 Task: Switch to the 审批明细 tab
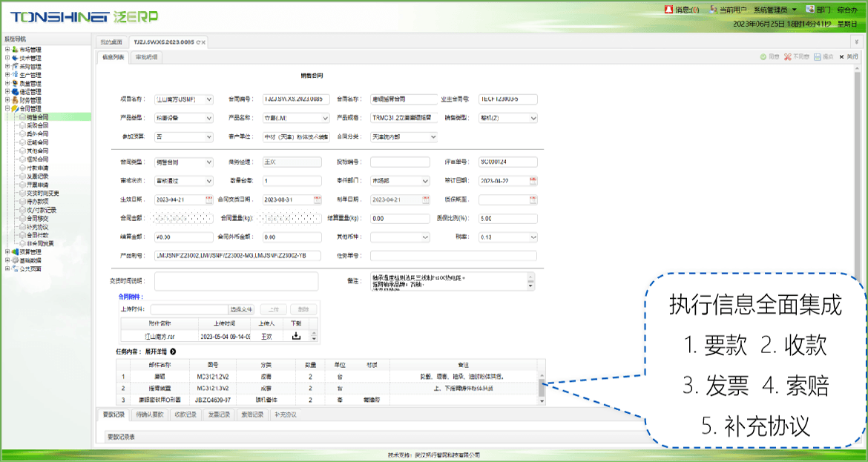point(146,57)
